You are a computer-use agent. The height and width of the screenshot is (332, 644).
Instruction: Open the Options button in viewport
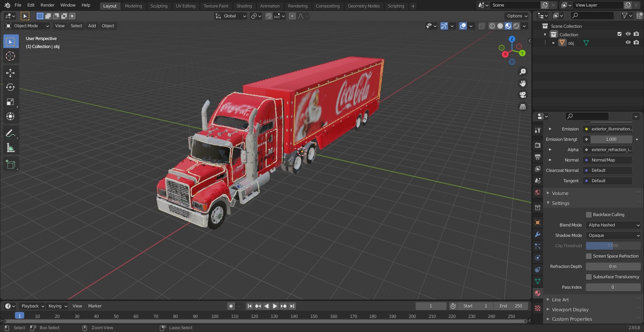pyautogui.click(x=517, y=16)
